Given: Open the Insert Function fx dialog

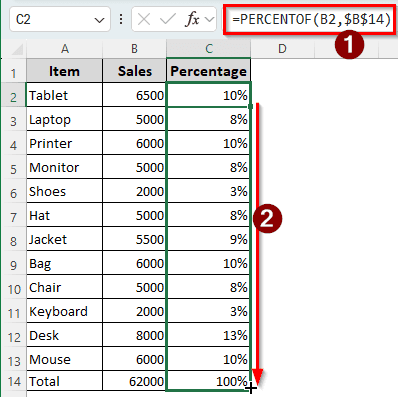Looking at the screenshot, I should click(x=193, y=19).
